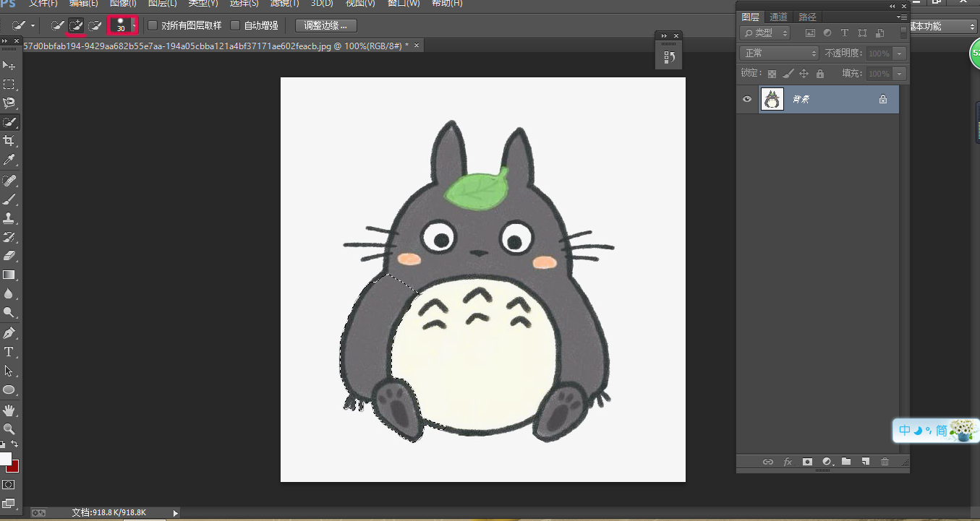The height and width of the screenshot is (521, 980).
Task: Open the 3D(D) menu
Action: pyautogui.click(x=323, y=4)
